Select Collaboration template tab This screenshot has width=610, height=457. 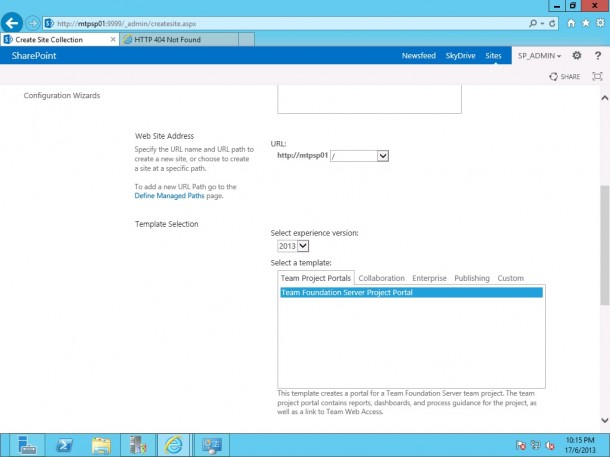382,278
